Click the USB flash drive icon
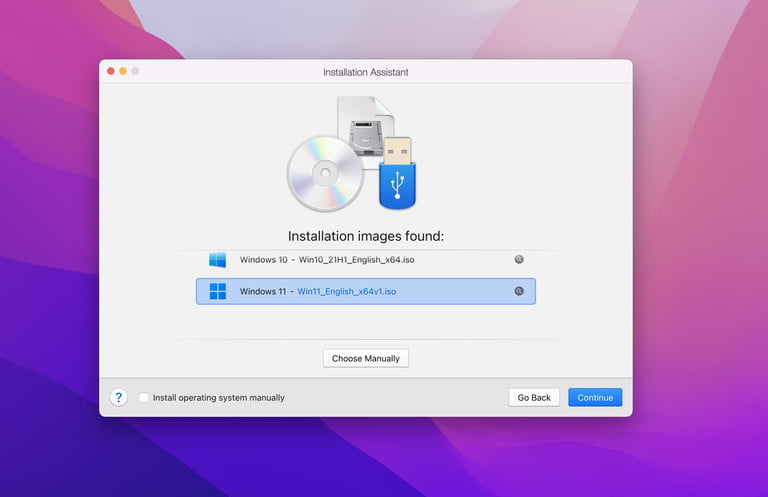Screen dimensions: 768x497 pyautogui.click(x=397, y=173)
